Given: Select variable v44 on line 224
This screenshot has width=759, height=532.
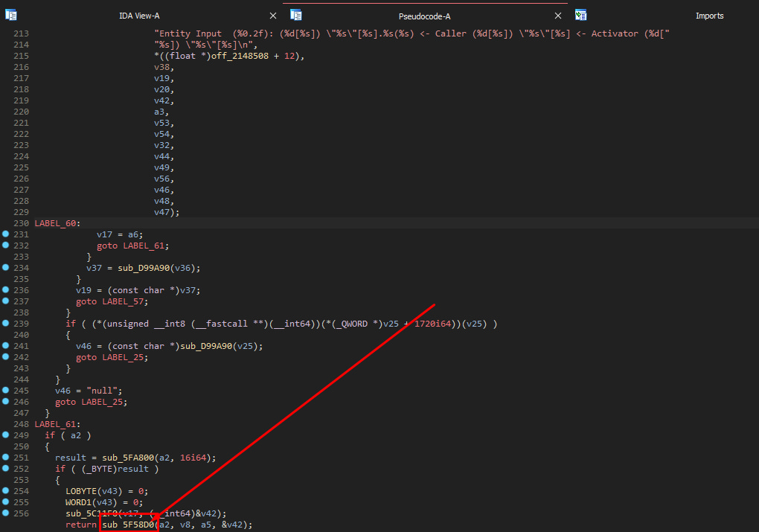Looking at the screenshot, I should point(161,156).
